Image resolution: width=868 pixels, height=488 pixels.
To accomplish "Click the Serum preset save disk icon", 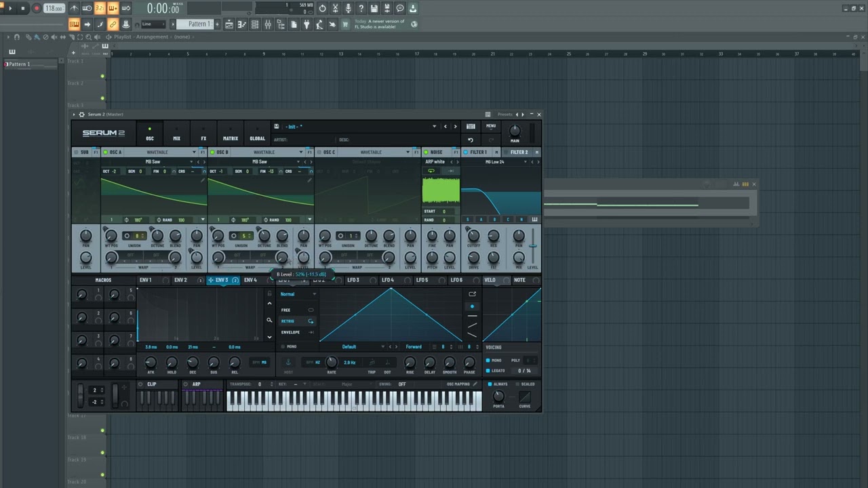I will coord(276,127).
